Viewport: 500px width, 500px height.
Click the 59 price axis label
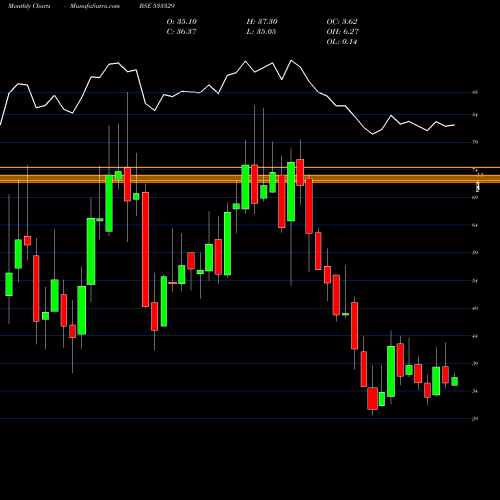click(x=475, y=253)
